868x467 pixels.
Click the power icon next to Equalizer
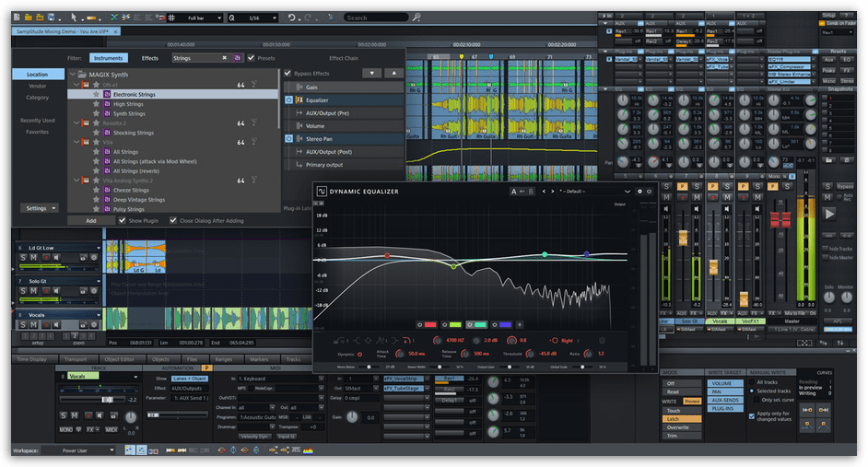point(288,99)
